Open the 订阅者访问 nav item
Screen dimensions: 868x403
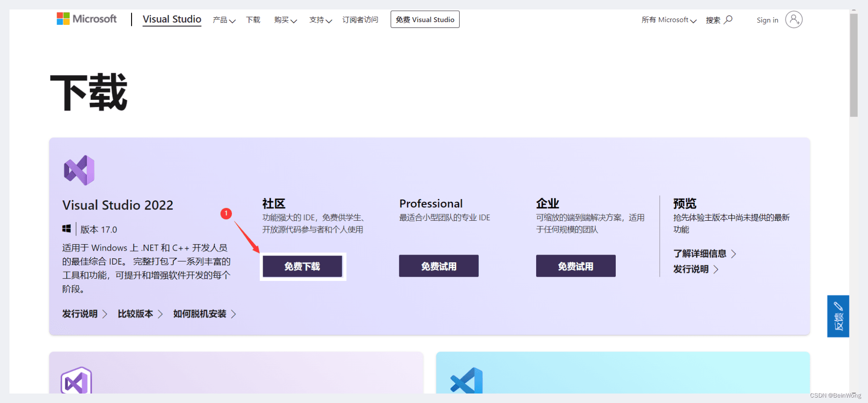click(x=360, y=20)
